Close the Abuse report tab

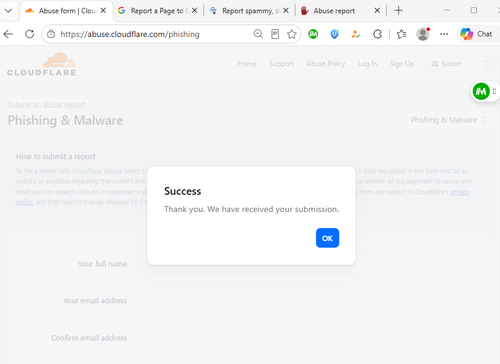(x=377, y=11)
